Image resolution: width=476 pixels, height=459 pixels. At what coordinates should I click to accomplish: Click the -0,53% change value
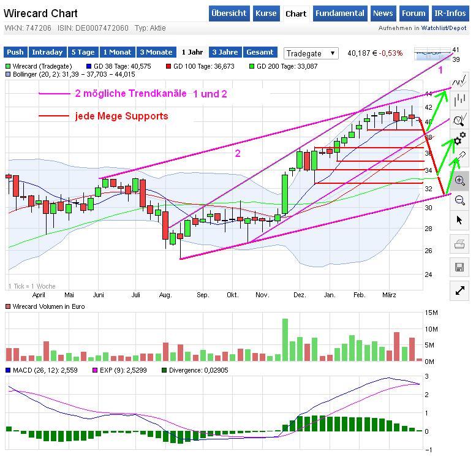pos(391,53)
